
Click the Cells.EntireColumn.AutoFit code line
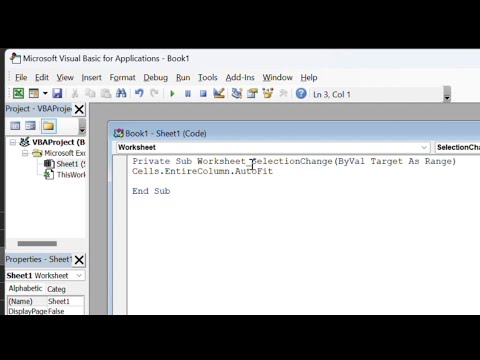[x=202, y=171]
